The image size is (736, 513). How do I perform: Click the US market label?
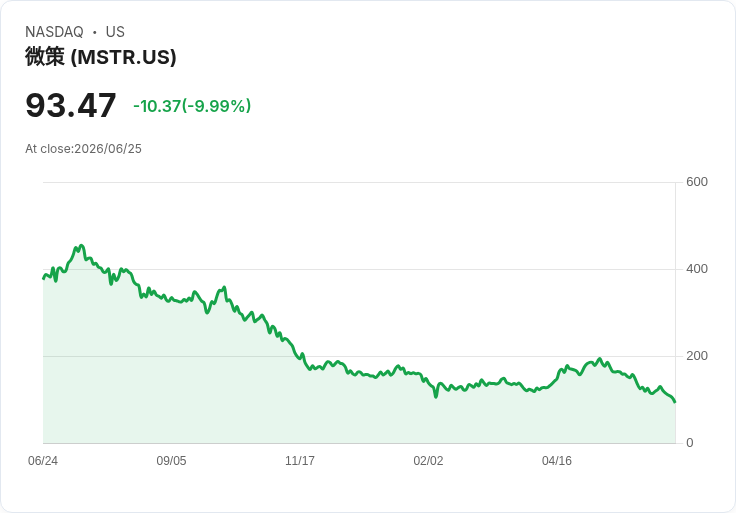pyautogui.click(x=115, y=32)
